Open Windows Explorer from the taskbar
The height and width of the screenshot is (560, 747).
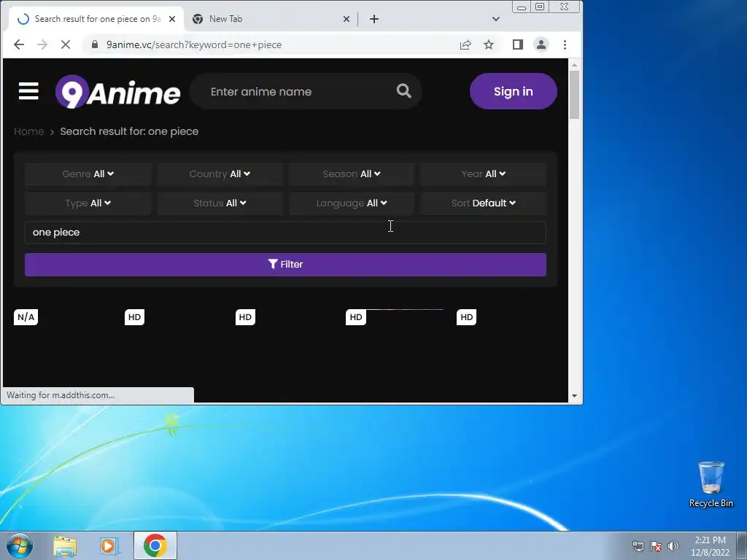pos(65,545)
